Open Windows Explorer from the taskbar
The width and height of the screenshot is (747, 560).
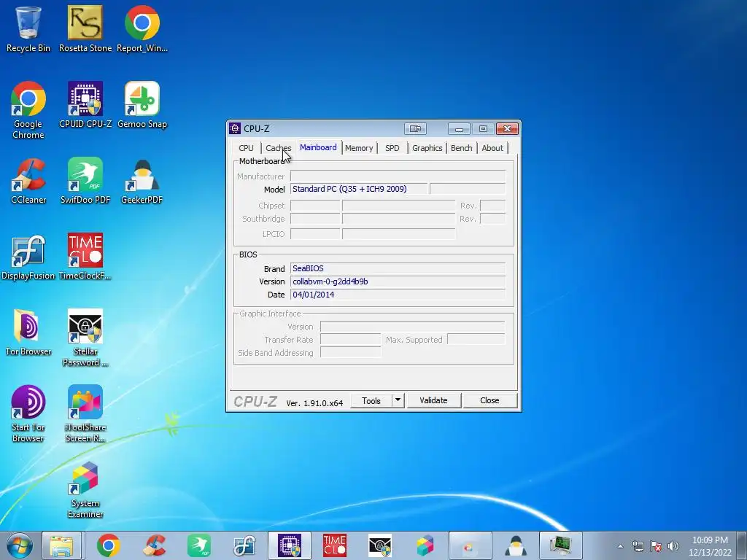[61, 545]
